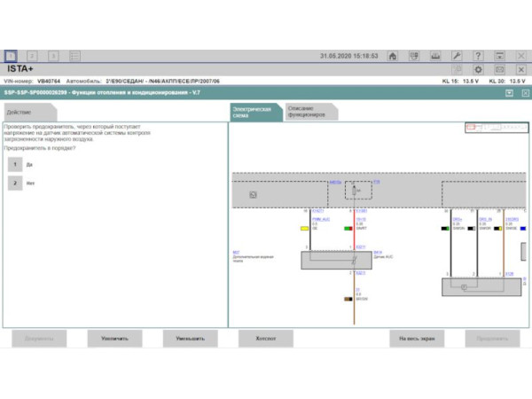The width and height of the screenshot is (532, 399).
Task: Click the print icon in ISTA+ bar
Action: 458,68
